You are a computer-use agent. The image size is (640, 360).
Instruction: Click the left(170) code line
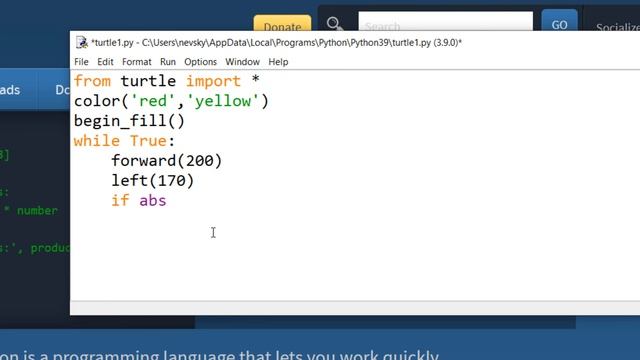click(153, 181)
